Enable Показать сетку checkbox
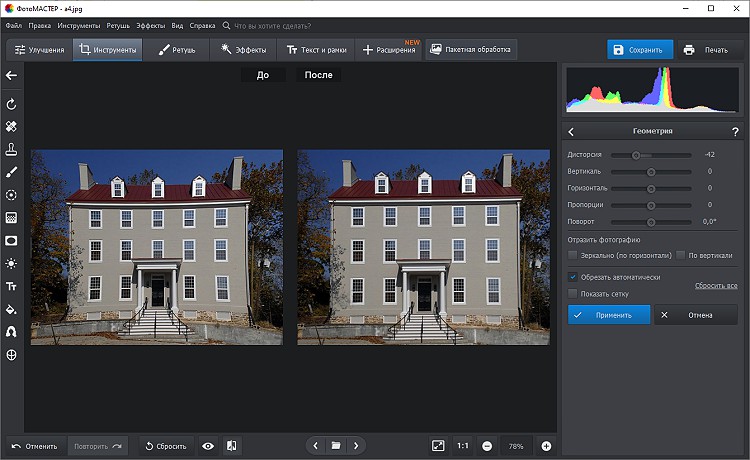The image size is (750, 460). point(573,293)
